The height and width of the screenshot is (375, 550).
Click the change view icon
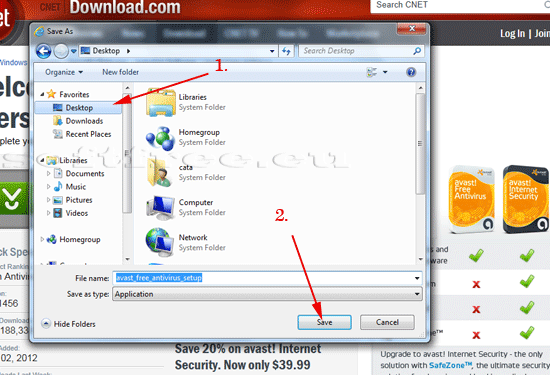pyautogui.click(x=371, y=72)
